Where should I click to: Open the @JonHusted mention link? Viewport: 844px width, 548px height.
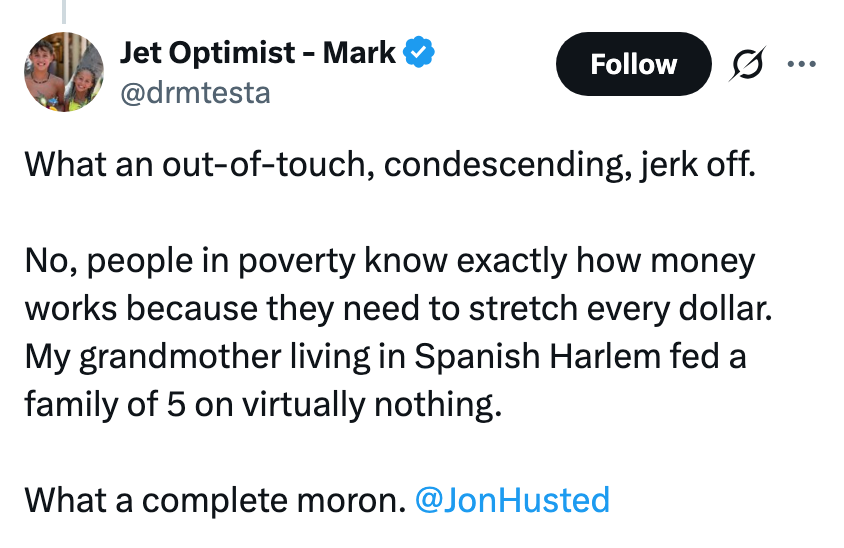click(511, 499)
